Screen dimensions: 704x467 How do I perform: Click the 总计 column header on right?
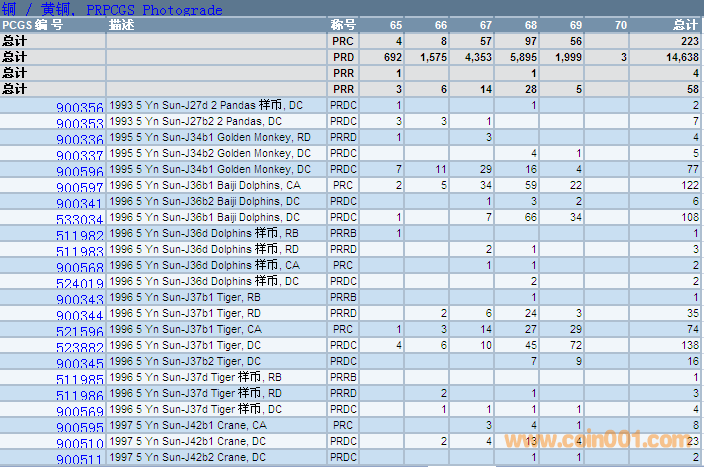pyautogui.click(x=685, y=24)
